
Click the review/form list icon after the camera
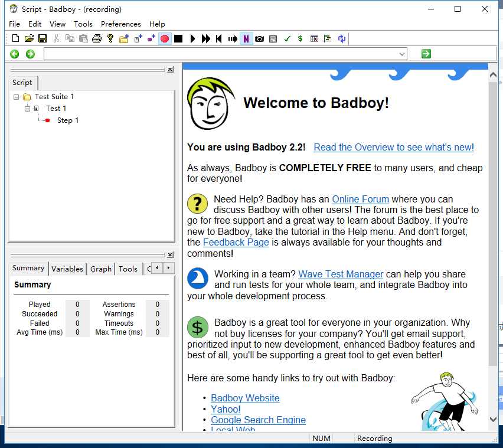click(273, 39)
